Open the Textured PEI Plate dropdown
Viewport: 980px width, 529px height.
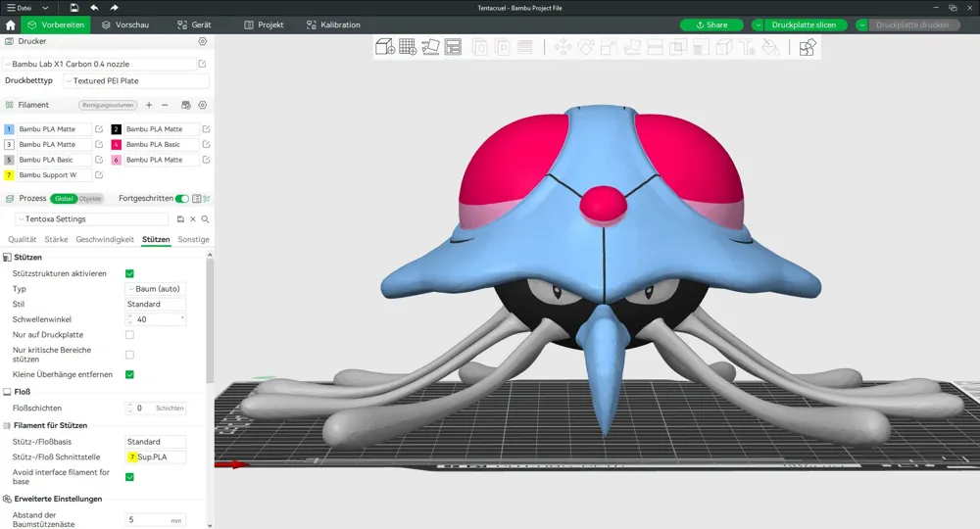click(135, 80)
